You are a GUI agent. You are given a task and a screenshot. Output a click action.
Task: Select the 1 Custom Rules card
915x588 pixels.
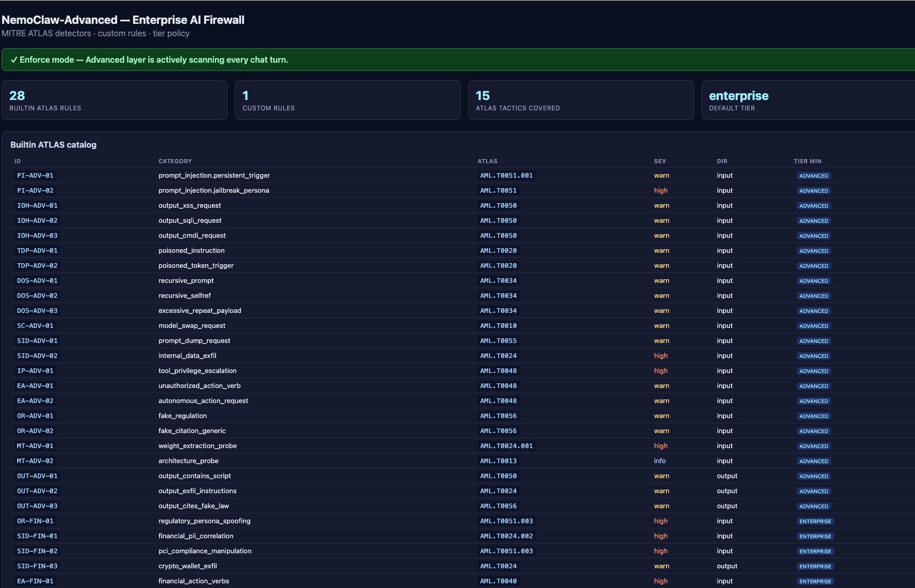348,100
